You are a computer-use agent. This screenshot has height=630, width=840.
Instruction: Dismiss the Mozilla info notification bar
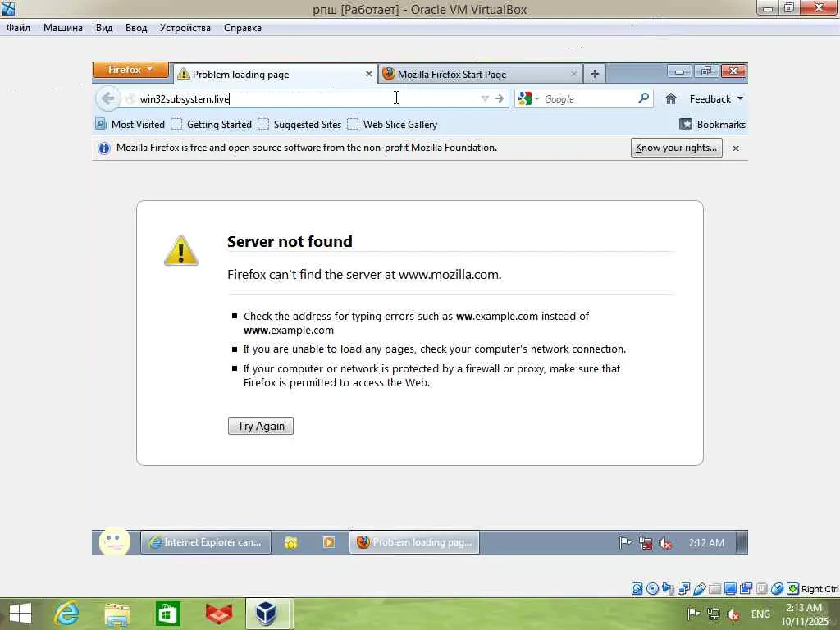(x=736, y=148)
